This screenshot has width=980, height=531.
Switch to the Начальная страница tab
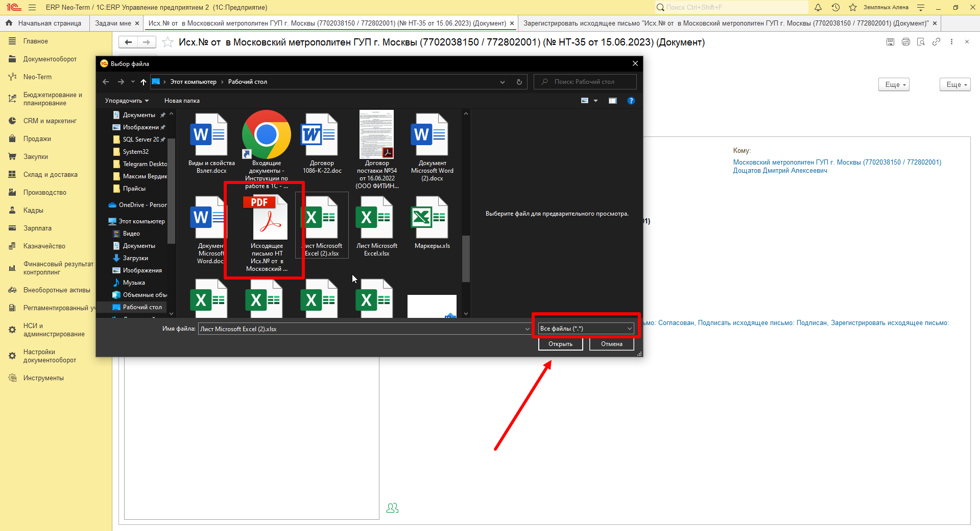tap(44, 23)
